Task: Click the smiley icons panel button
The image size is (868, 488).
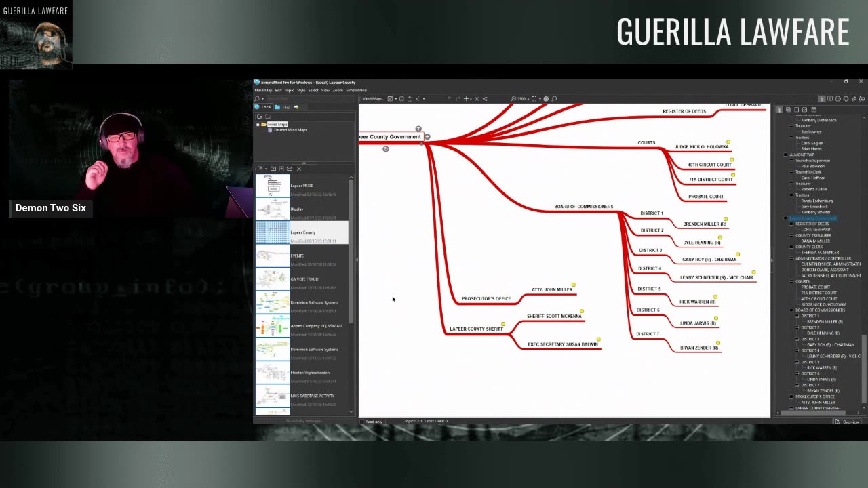Action: click(x=838, y=99)
